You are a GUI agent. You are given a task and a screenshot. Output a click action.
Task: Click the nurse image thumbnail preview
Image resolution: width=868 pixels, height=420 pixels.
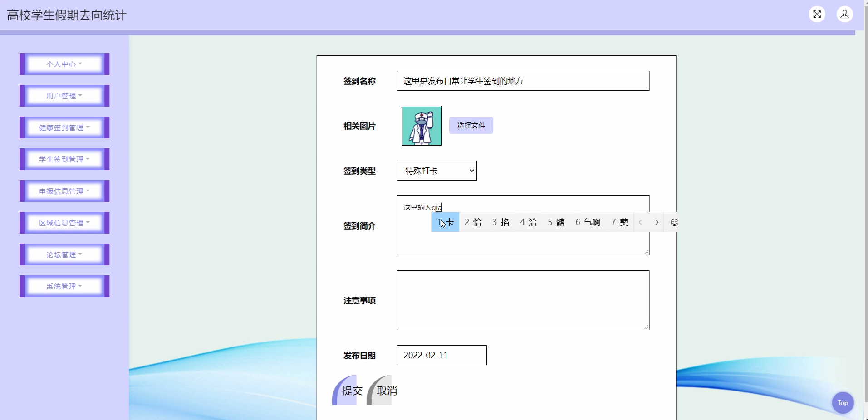tap(422, 126)
